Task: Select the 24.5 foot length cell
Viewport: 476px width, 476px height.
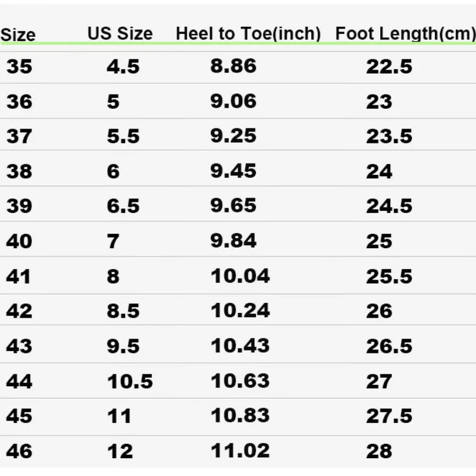Action: coord(389,206)
